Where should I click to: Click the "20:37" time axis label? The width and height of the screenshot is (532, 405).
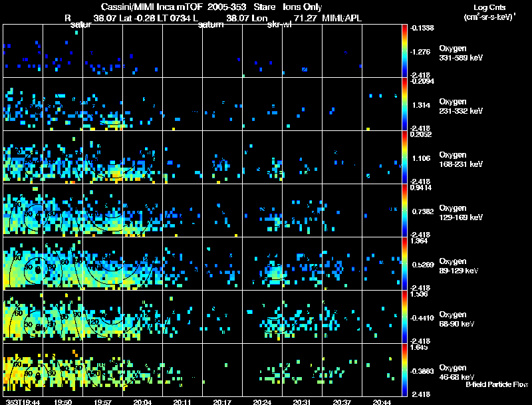click(342, 402)
